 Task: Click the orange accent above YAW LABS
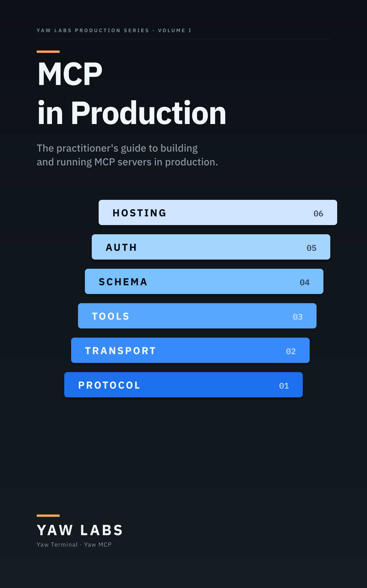coord(48,516)
